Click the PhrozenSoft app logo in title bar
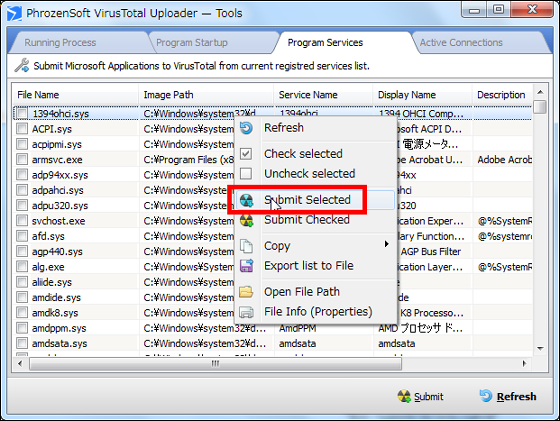This screenshot has height=421, width=560. click(x=14, y=14)
